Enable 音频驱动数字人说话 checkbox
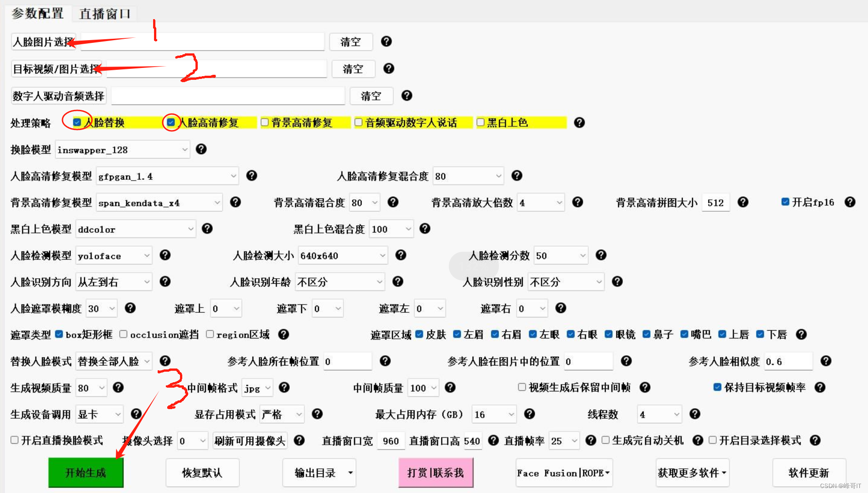Viewport: 868px width, 493px height. [359, 122]
